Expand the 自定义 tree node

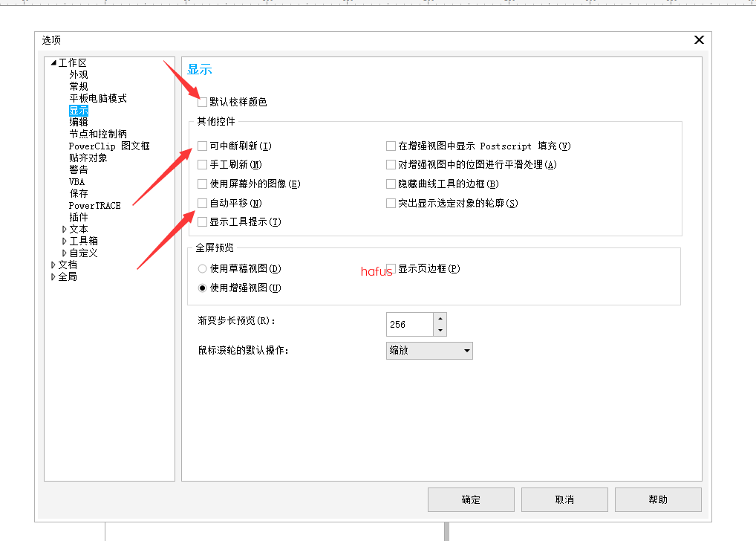click(64, 253)
